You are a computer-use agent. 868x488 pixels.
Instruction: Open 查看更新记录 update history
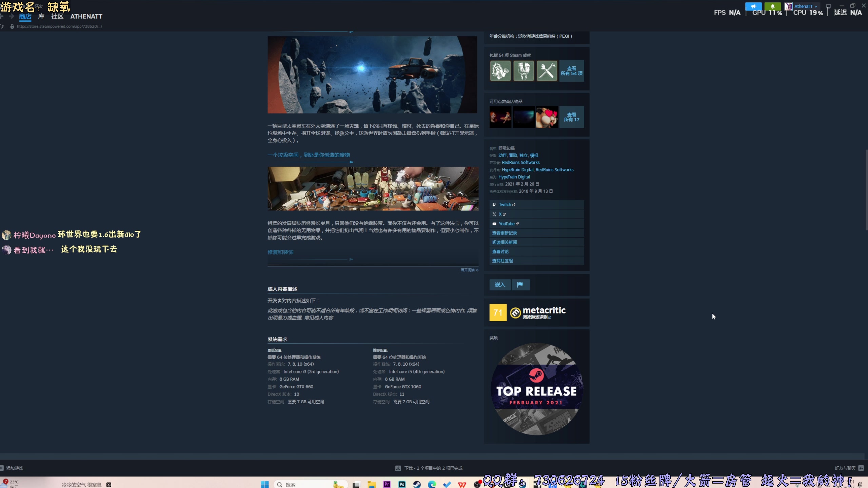[537, 233]
